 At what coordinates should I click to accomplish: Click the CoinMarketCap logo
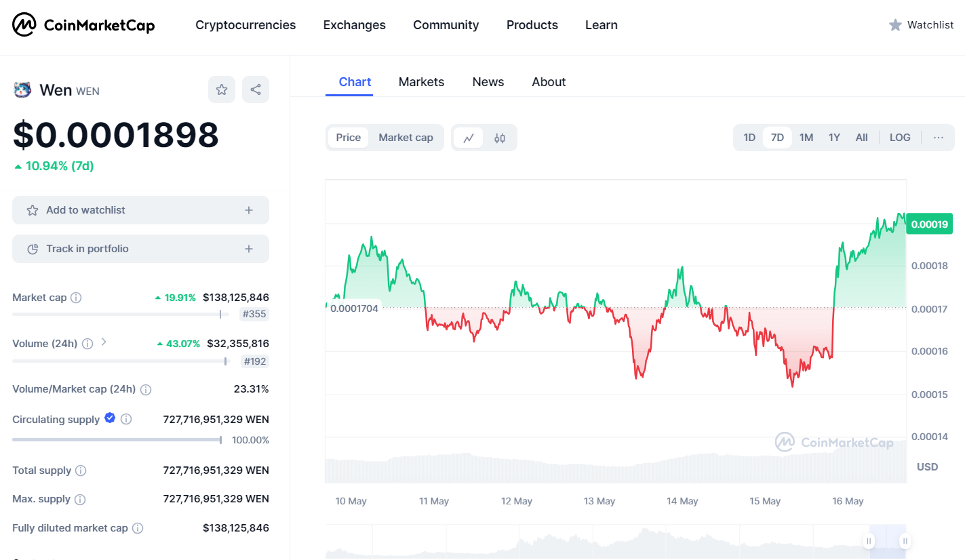(83, 24)
